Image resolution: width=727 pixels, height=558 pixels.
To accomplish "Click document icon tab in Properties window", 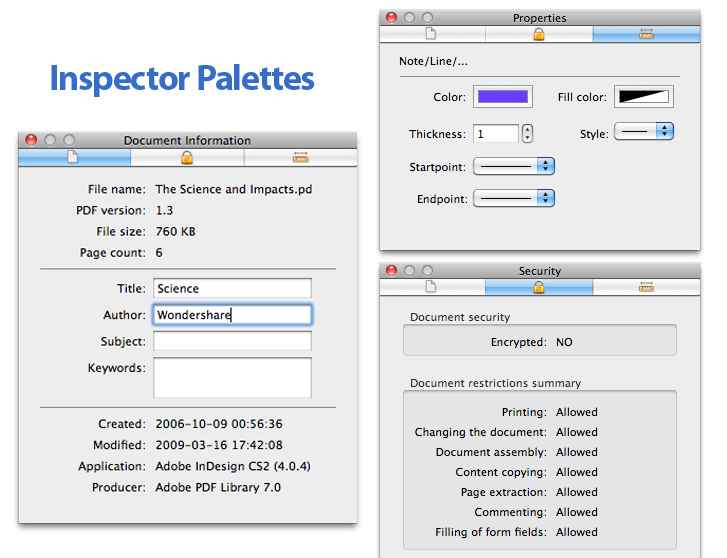I will click(432, 34).
